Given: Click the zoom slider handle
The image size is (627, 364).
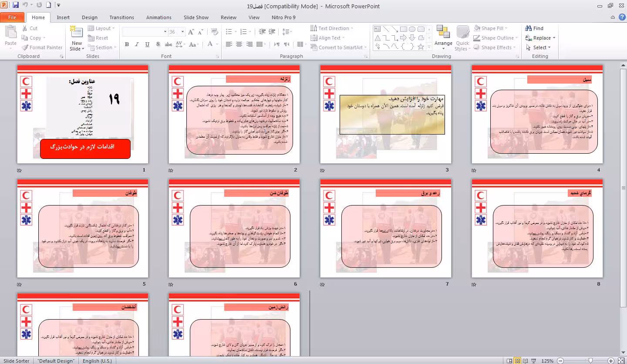Looking at the screenshot, I should [590, 361].
